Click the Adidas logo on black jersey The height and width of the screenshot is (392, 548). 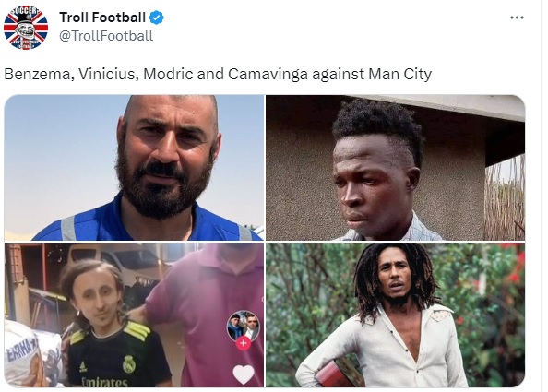83,367
